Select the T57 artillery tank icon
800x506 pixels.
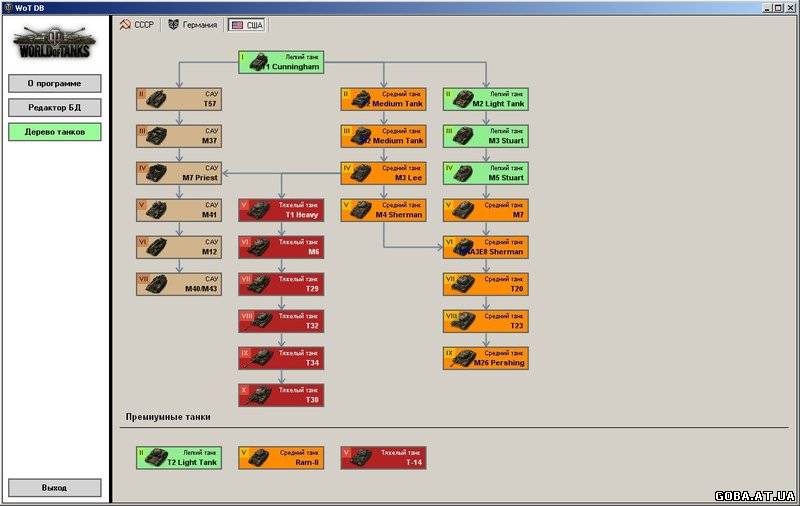(x=156, y=99)
